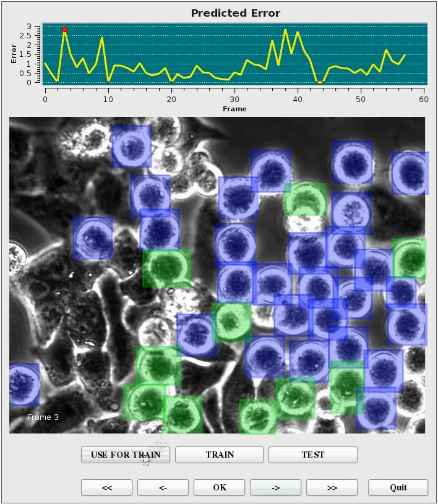
Task: Click the 'Frame 3' label in the image
Action: (x=43, y=417)
